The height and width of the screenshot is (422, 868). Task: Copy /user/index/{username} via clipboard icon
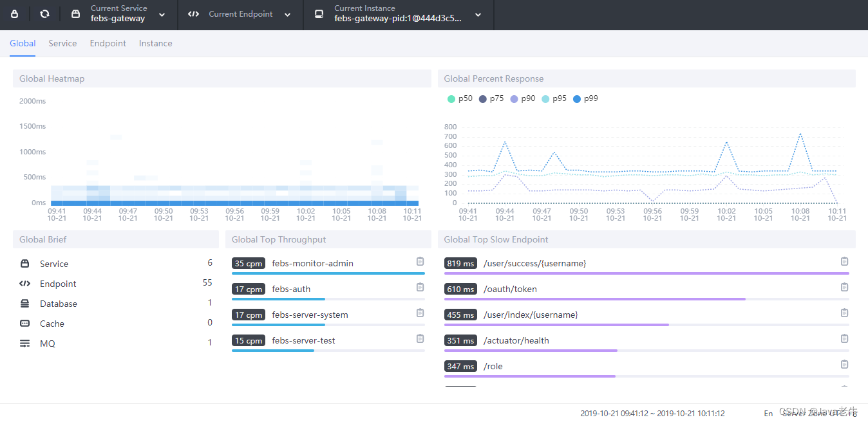844,313
